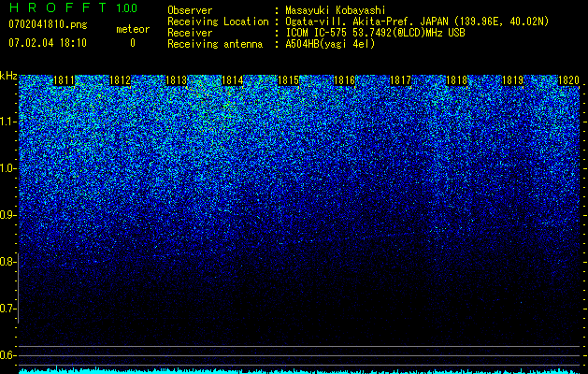Click the ICOM IC-575 receiver text

pyautogui.click(x=376, y=33)
